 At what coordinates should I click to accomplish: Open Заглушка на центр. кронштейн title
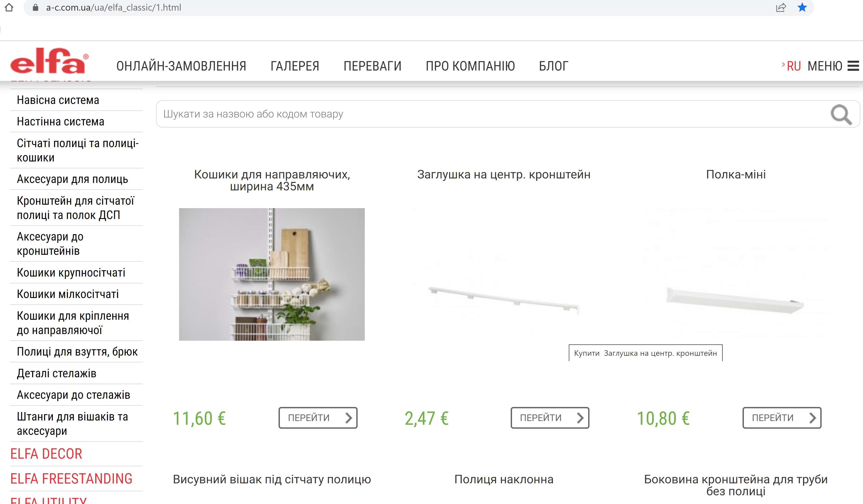tap(504, 174)
